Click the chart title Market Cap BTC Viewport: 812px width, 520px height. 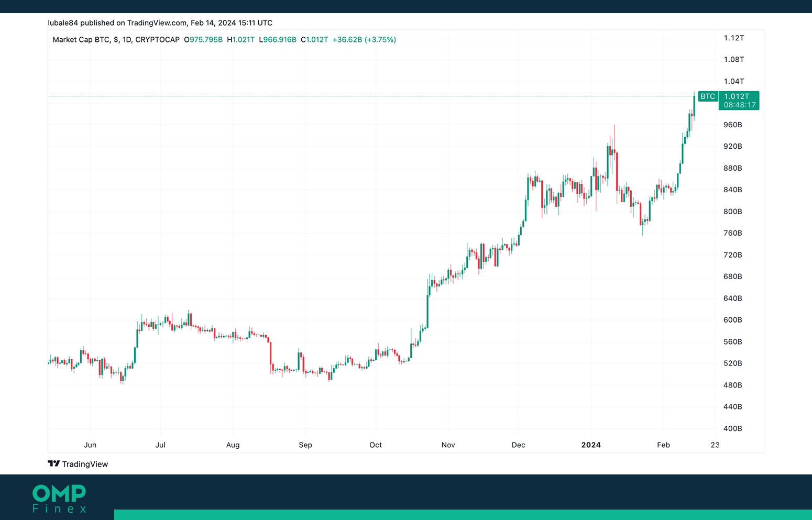click(81, 40)
